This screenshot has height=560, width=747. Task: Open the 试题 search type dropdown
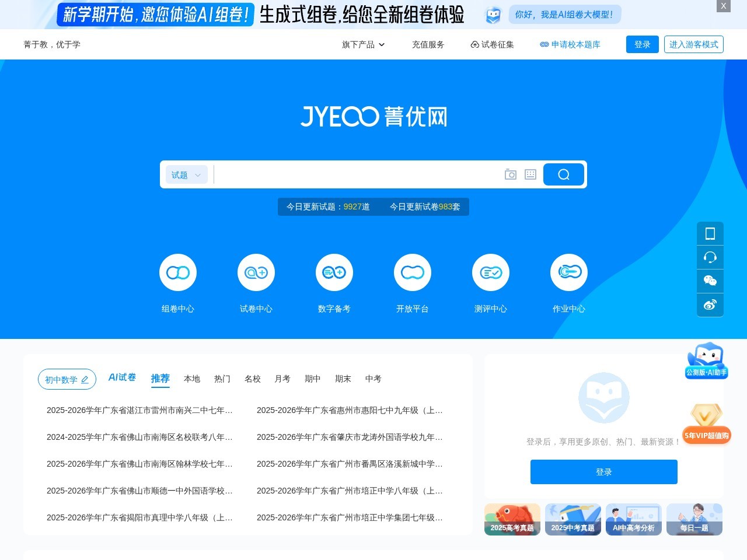[186, 174]
